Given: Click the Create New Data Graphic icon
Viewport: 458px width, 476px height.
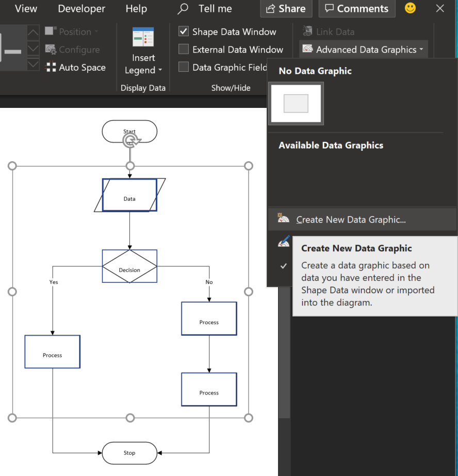Looking at the screenshot, I should point(283,219).
